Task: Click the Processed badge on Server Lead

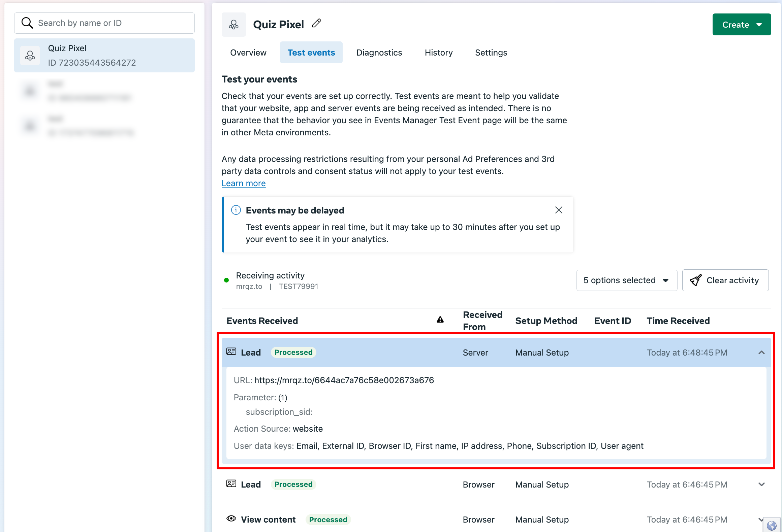Action: (x=293, y=353)
